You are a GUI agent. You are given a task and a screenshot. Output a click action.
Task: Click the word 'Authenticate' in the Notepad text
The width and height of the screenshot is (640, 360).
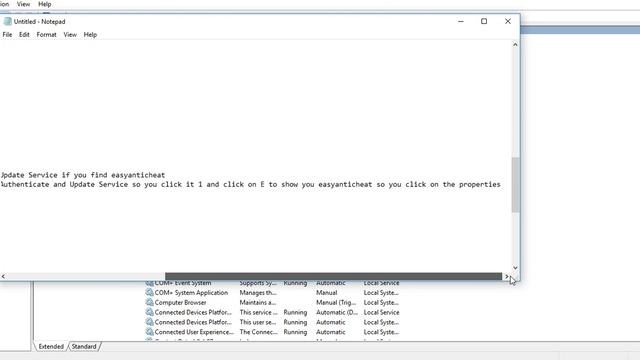[24, 184]
